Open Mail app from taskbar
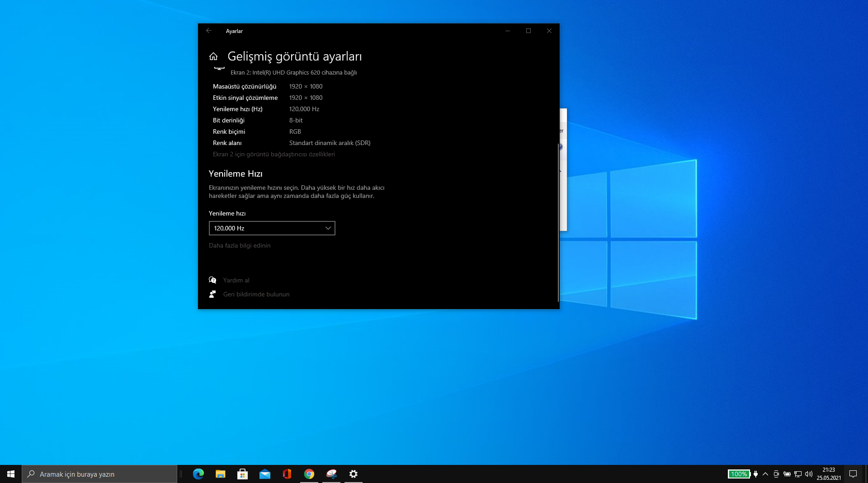This screenshot has height=483, width=868. click(265, 474)
